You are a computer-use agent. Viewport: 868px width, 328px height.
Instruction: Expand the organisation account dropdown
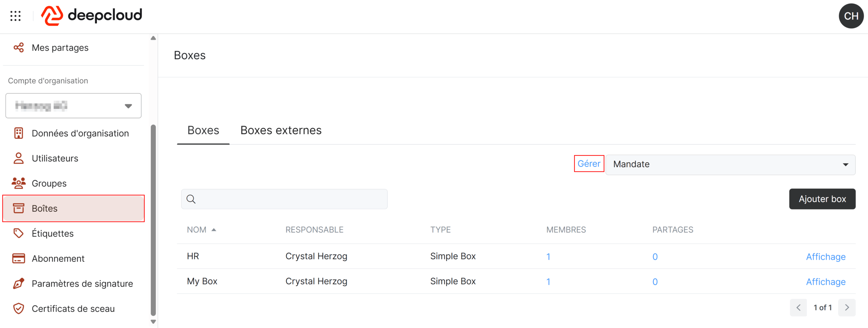[x=74, y=106]
